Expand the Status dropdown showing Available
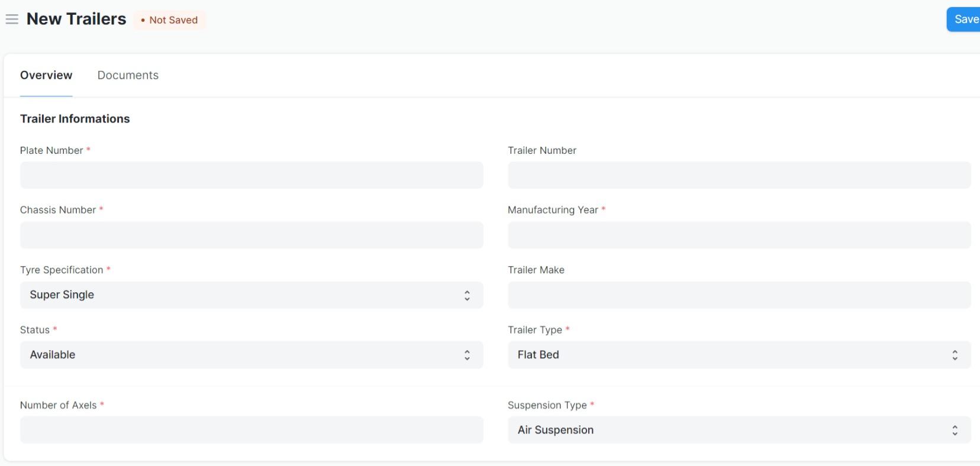 click(x=252, y=355)
